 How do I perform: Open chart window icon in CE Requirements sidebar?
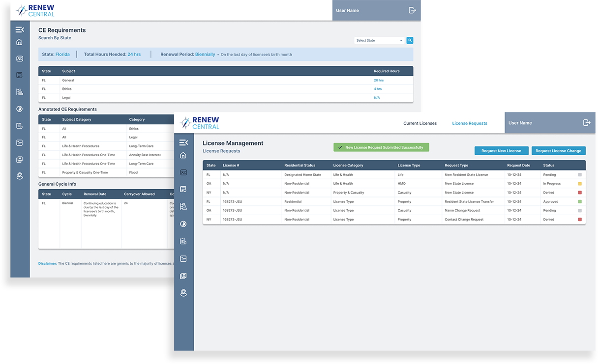coord(20,143)
